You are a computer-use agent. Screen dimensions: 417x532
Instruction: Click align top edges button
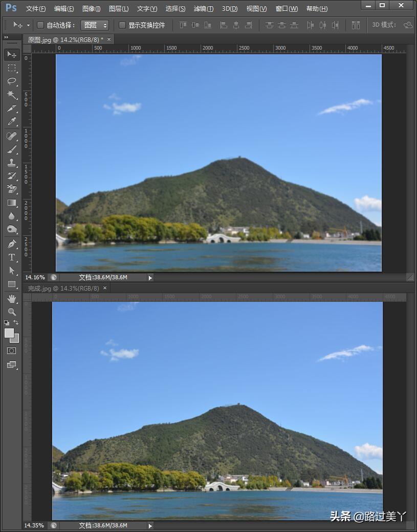point(183,25)
